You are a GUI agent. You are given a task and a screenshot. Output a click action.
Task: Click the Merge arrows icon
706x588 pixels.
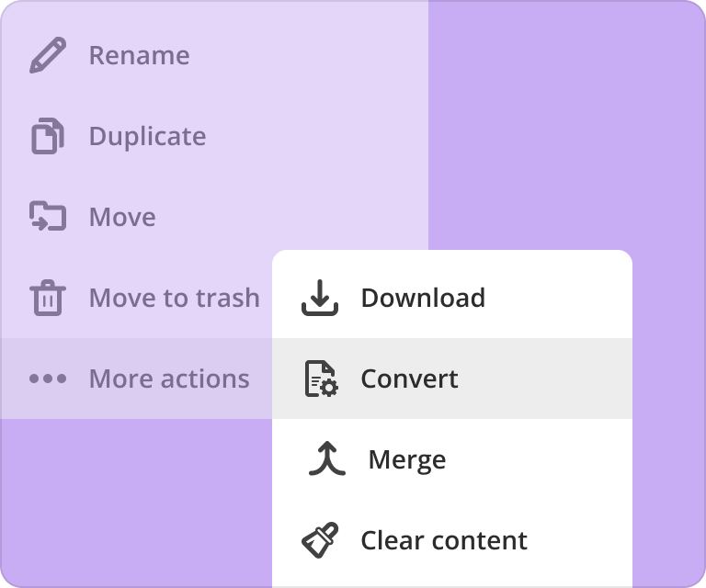(325, 459)
